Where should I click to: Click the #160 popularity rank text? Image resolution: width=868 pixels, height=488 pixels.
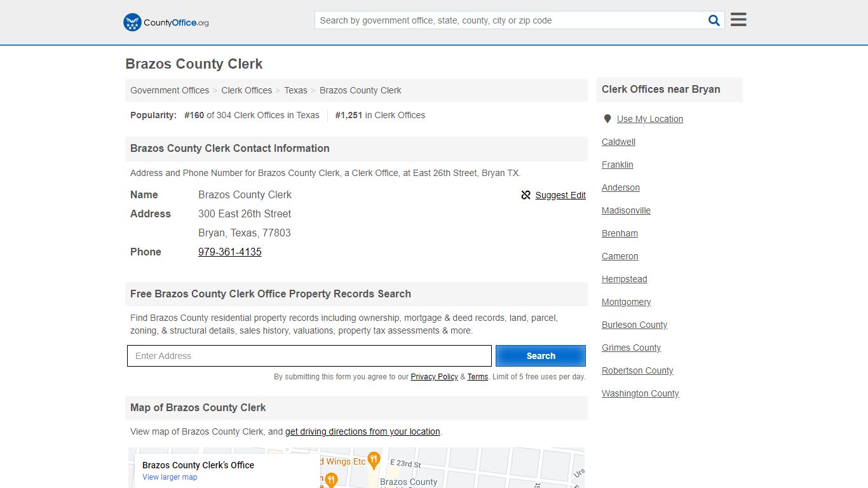click(194, 115)
